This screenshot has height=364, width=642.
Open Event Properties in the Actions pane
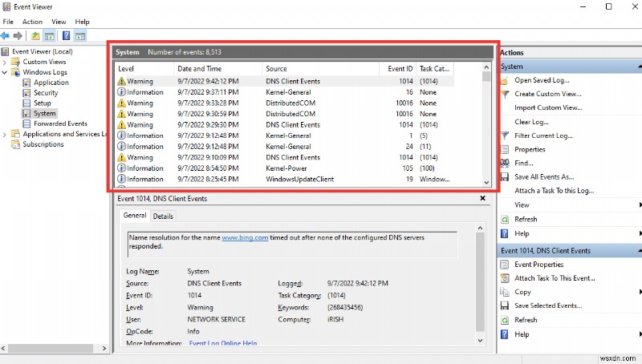tap(538, 265)
